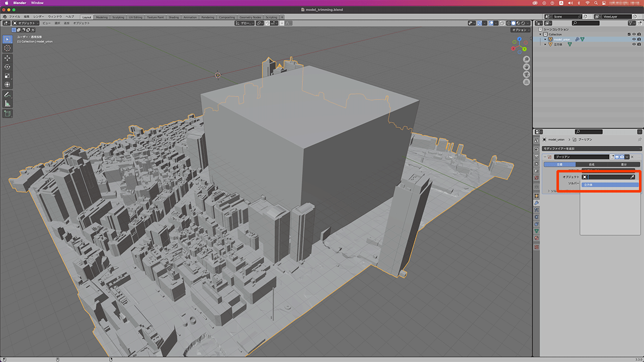Image resolution: width=644 pixels, height=362 pixels.
Task: Disable model_union in renders camera icon
Action: click(x=639, y=39)
